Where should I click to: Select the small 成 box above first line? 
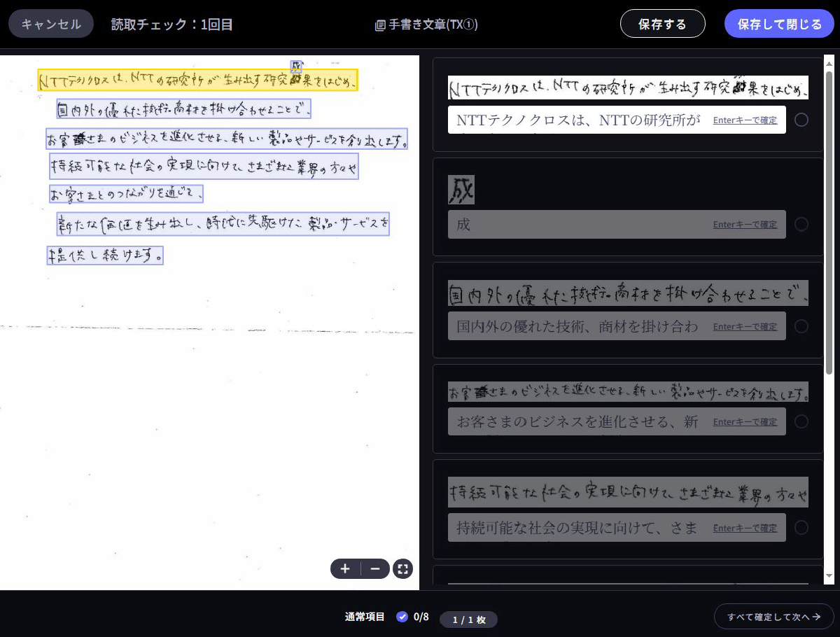click(296, 66)
